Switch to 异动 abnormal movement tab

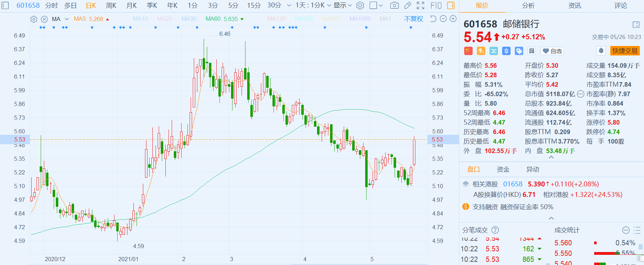coord(532,170)
